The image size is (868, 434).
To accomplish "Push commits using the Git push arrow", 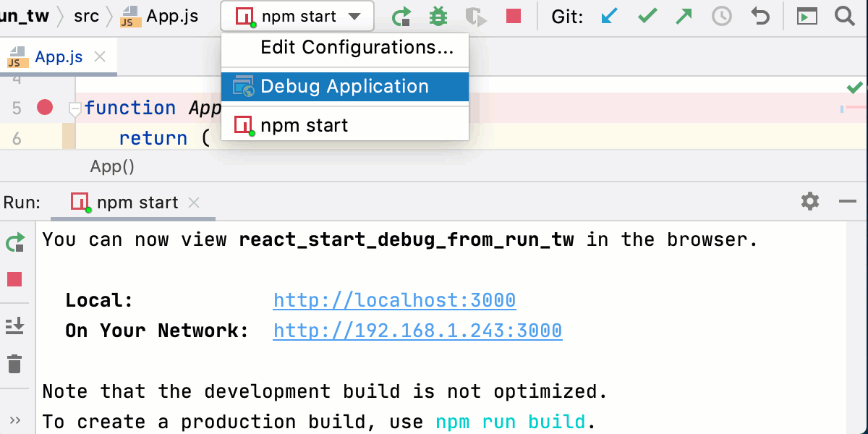I will (684, 16).
